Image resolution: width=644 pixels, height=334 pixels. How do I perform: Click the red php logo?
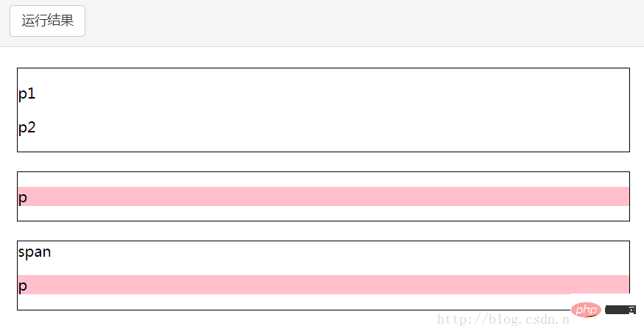[x=587, y=310]
